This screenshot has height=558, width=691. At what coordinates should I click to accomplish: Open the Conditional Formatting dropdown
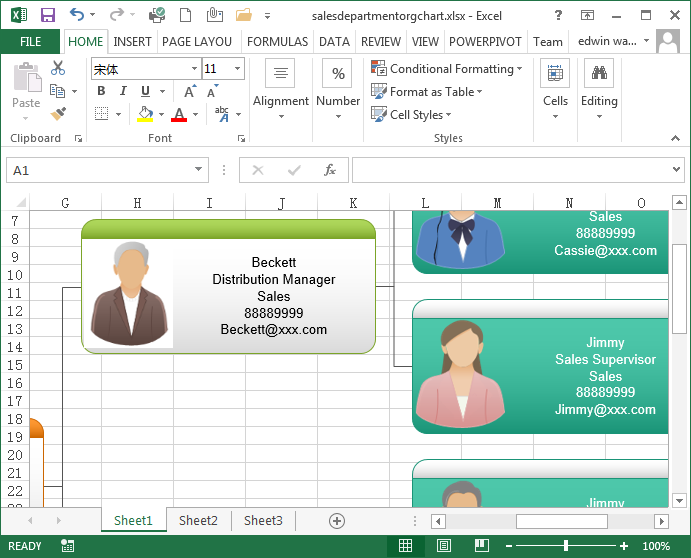click(x=447, y=69)
